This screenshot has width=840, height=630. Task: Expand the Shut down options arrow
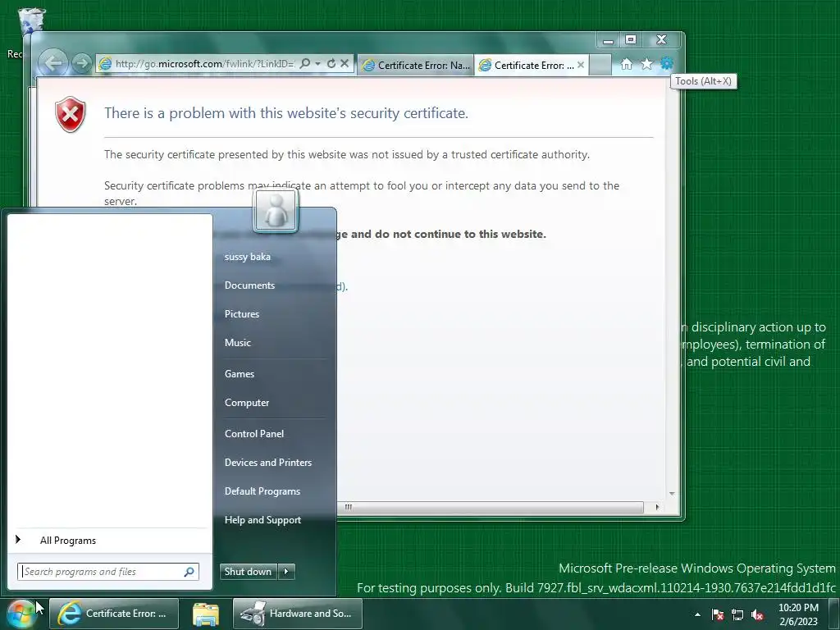(286, 572)
